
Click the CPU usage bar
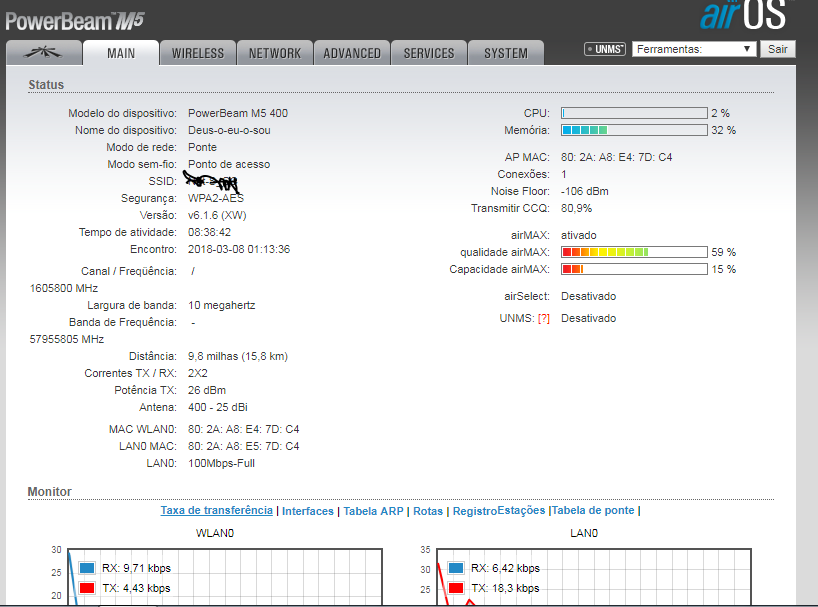coord(634,113)
